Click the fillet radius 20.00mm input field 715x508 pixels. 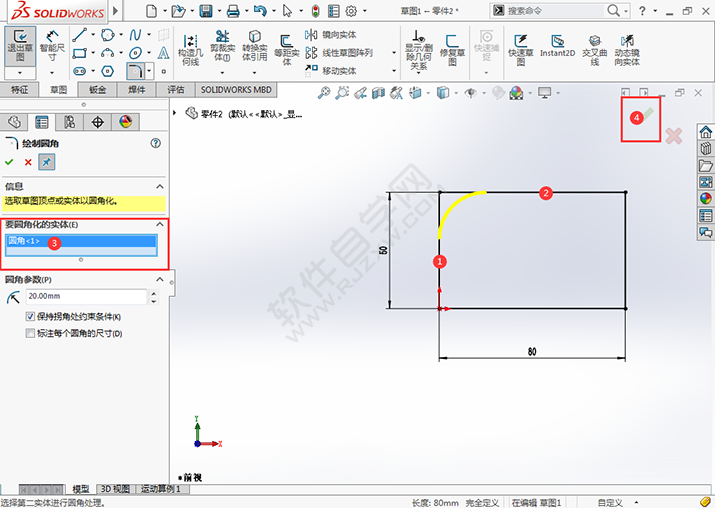click(x=85, y=297)
